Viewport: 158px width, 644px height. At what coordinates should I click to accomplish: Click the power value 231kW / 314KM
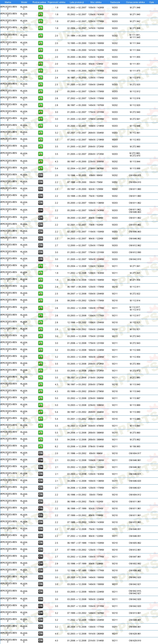pyautogui.click(x=96, y=641)
